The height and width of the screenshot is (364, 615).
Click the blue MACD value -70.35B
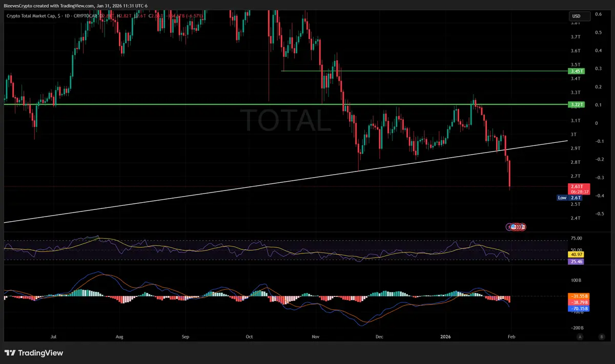[579, 309]
